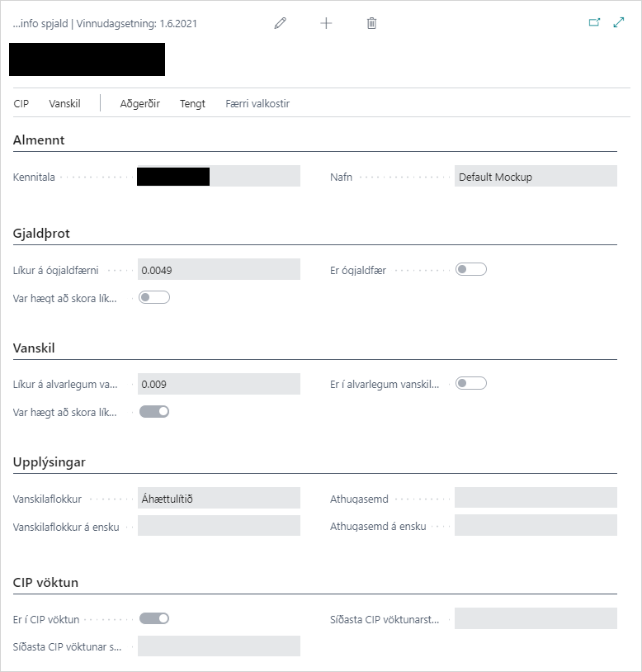Open the Tengt menu

point(192,103)
